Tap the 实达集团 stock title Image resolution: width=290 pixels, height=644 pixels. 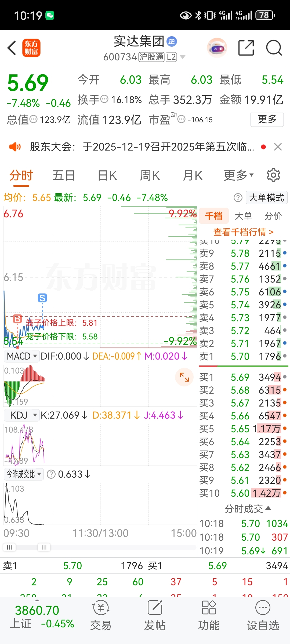(x=139, y=41)
